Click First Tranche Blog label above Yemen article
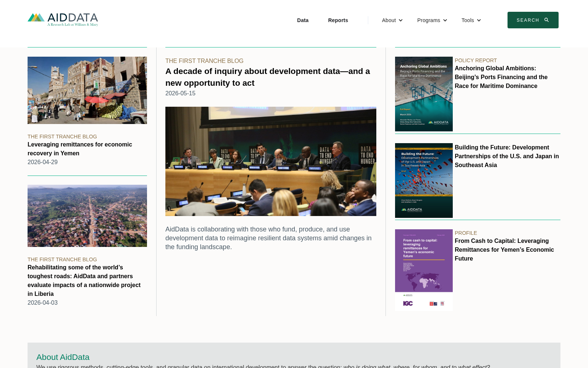The image size is (588, 368). [x=62, y=137]
